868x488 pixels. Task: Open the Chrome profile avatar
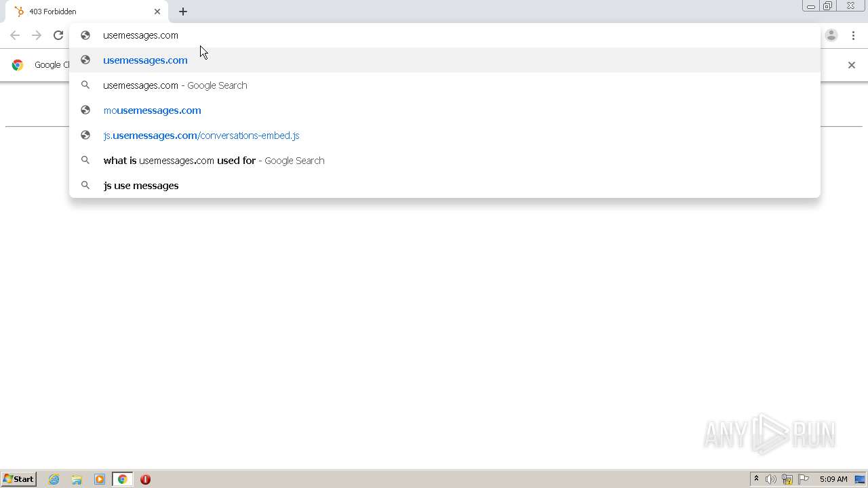(831, 35)
